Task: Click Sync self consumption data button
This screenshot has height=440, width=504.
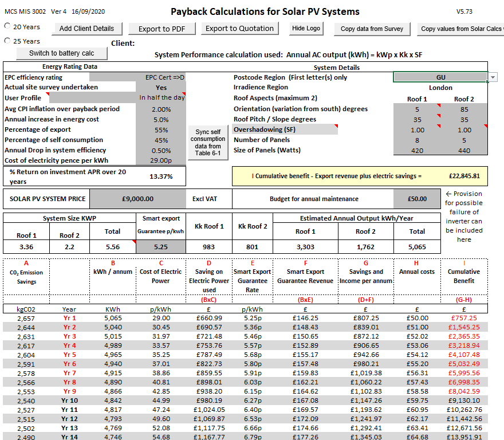Action: click(208, 143)
